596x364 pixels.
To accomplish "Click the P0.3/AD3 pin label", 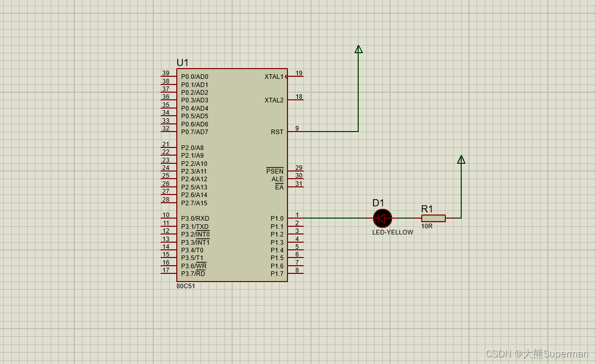I will point(195,100).
